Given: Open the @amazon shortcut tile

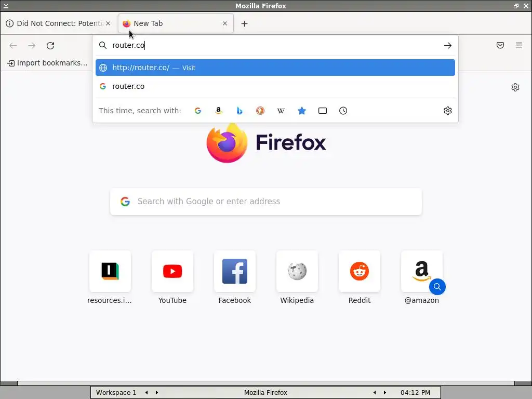Looking at the screenshot, I should [422, 271].
